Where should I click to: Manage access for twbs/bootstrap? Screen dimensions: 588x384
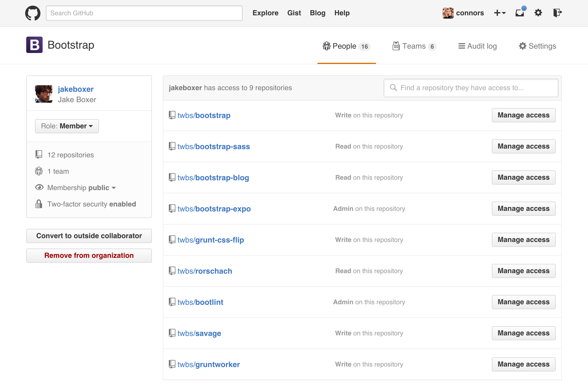(524, 115)
